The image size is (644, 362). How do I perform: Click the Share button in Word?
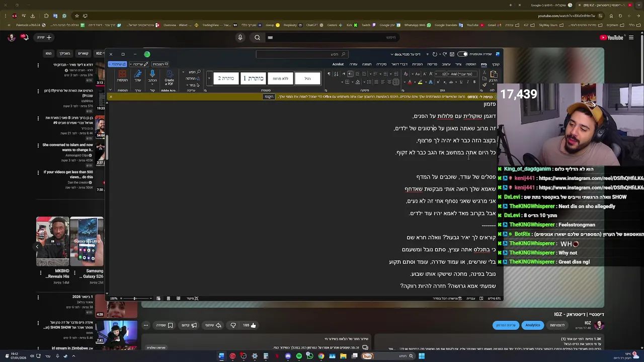coord(118,64)
